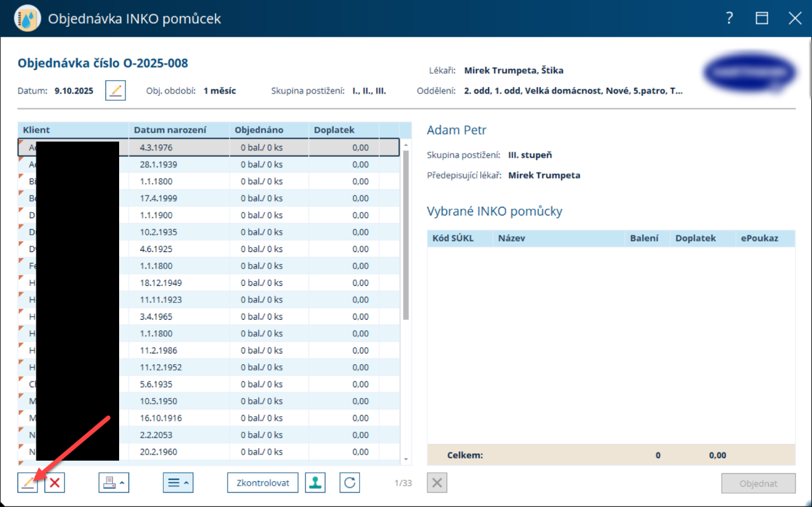
Task: Click the scrollbar up arrow of client list
Action: coord(406,145)
